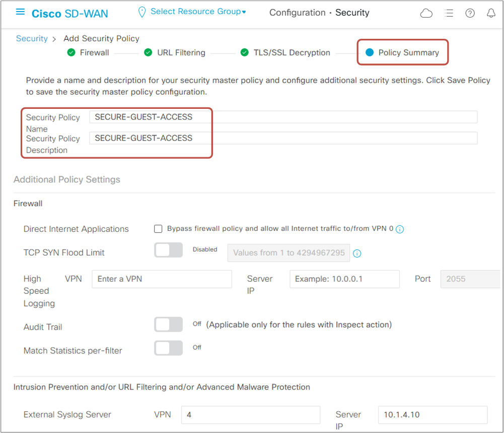Click the Cisco SD-WAN logo
The height and width of the screenshot is (433, 504).
69,14
